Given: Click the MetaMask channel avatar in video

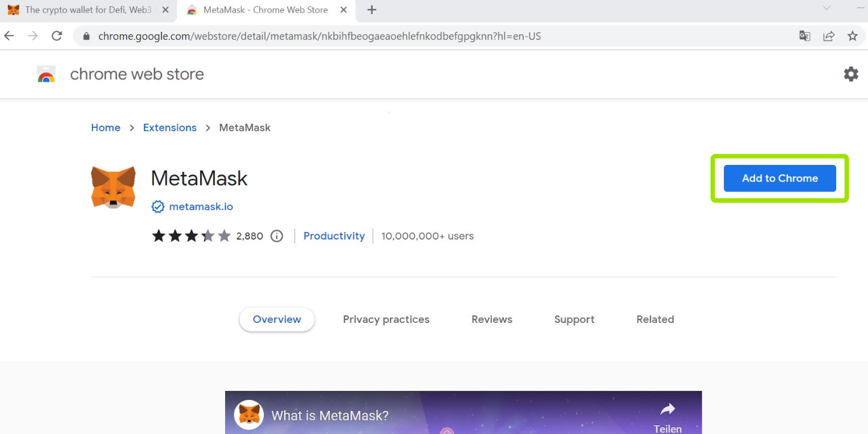Looking at the screenshot, I should point(249,415).
